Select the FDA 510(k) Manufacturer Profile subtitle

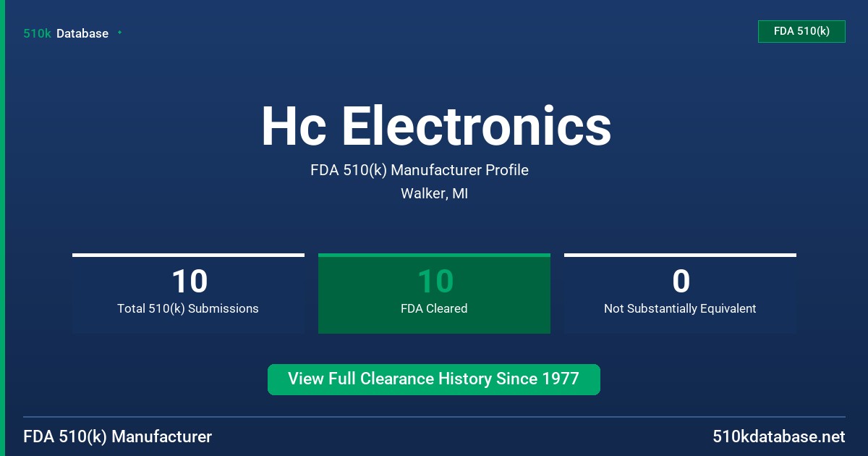tap(420, 170)
